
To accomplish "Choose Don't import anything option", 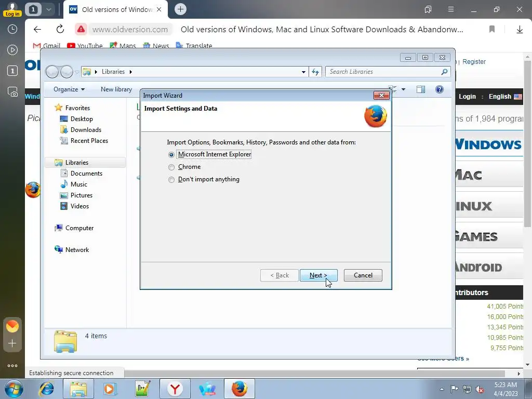I will point(171,179).
